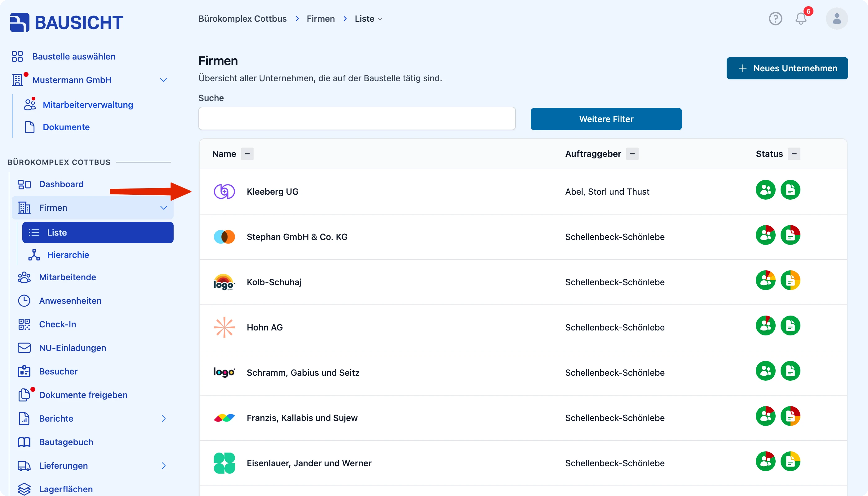Click Bürokomplex Cottbus breadcrumb link
This screenshot has width=868, height=496.
(242, 19)
